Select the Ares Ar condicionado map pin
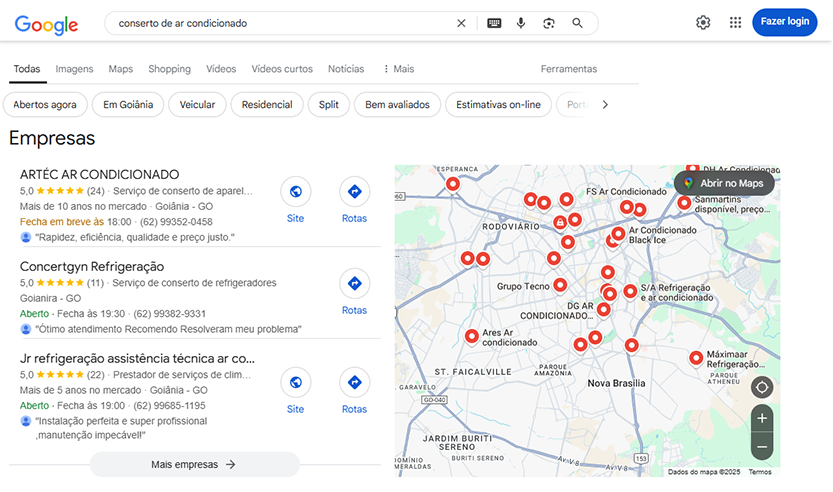The image size is (833, 492). point(472,336)
